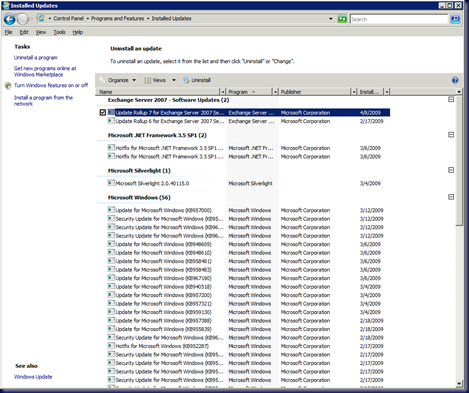This screenshot has height=393, width=469.
Task: Click the icon of Update KB958481 row
Action: tap(111, 261)
